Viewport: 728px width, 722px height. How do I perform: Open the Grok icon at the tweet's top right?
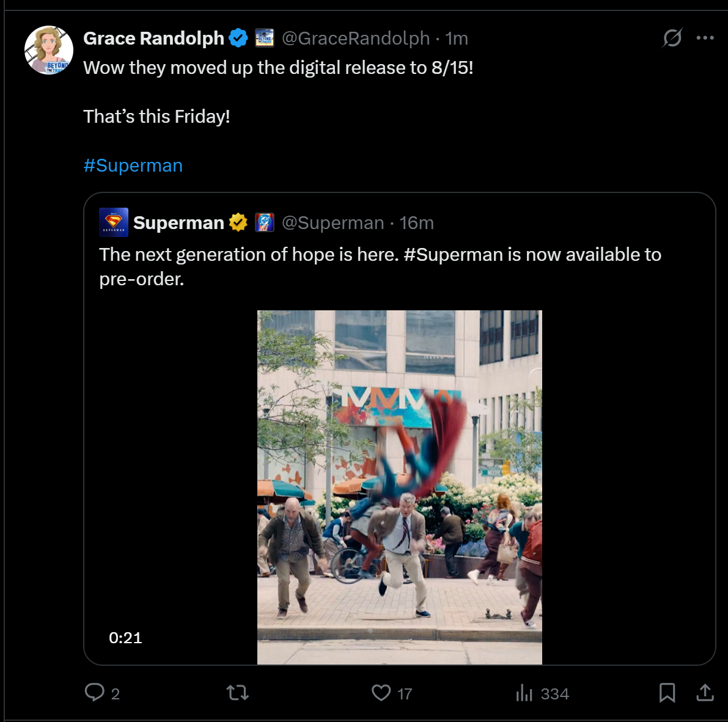coord(672,38)
